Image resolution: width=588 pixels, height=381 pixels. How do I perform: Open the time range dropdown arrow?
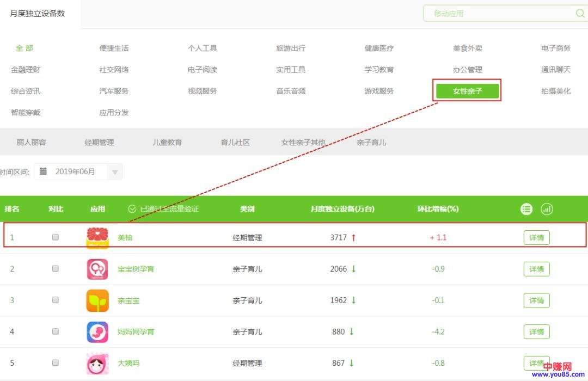[115, 173]
